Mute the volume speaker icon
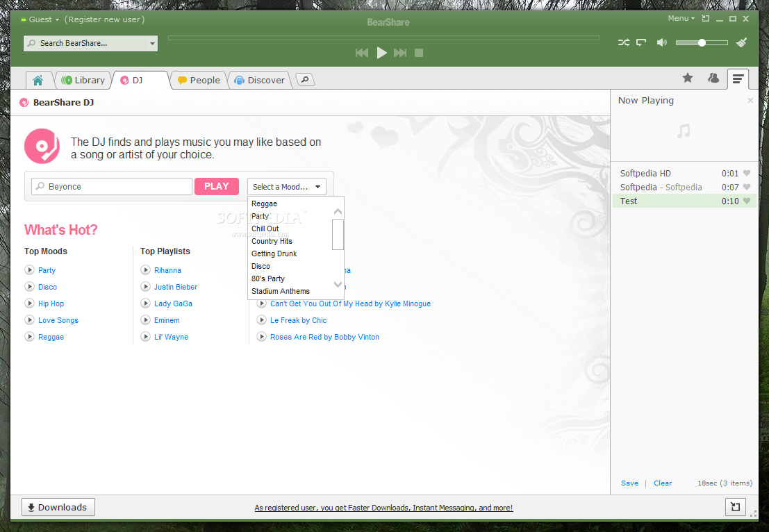Image resolution: width=769 pixels, height=532 pixels. click(661, 42)
